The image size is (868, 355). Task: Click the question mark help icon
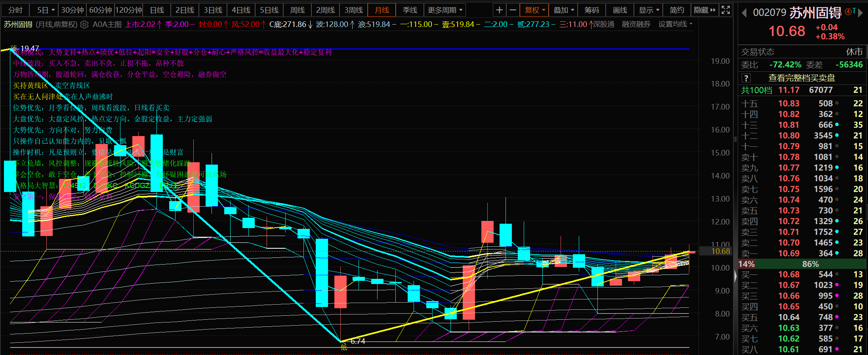click(746, 78)
